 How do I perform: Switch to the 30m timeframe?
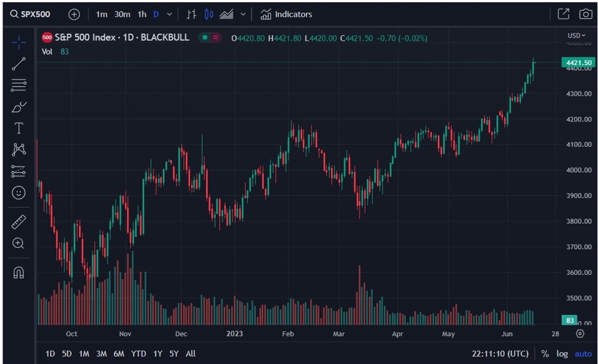click(x=122, y=14)
